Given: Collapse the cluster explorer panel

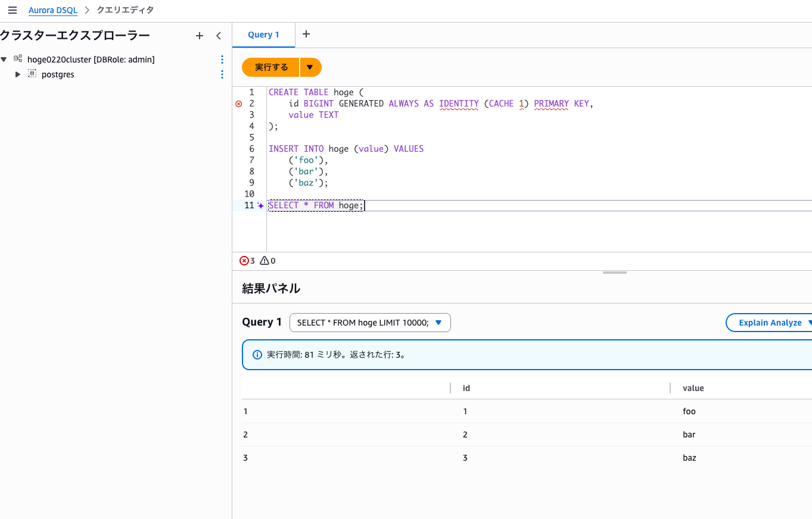Looking at the screenshot, I should [219, 36].
